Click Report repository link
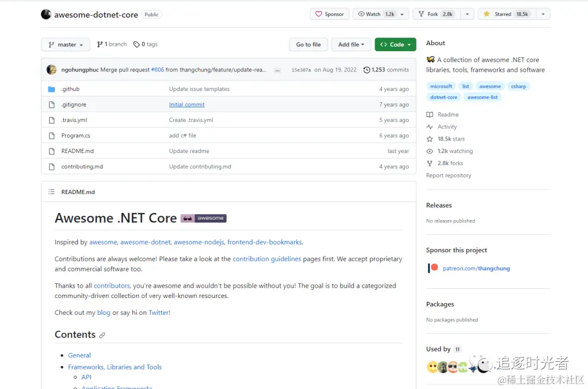 [x=449, y=175]
